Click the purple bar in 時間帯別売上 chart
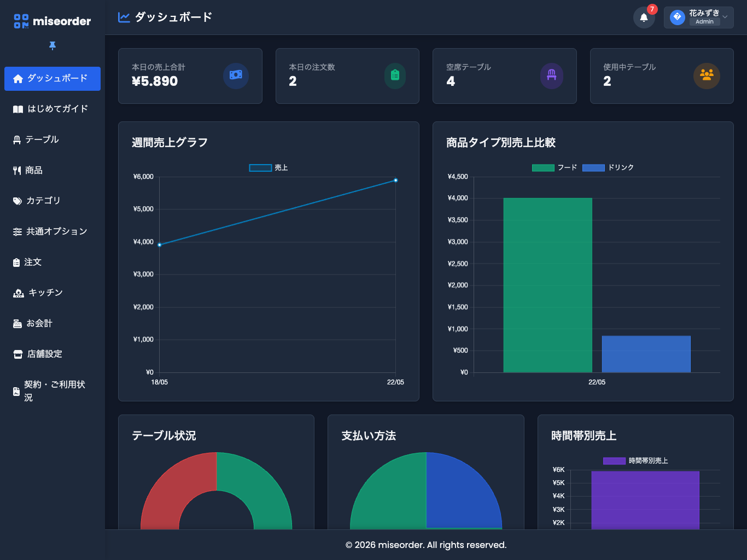 645,500
